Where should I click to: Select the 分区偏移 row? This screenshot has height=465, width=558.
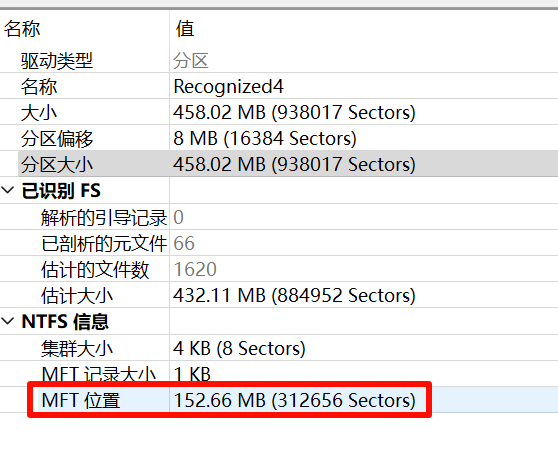tap(279, 138)
